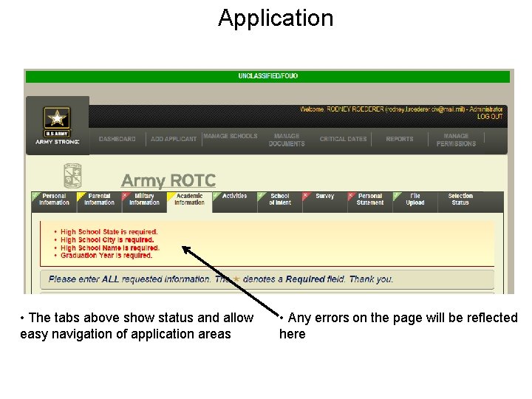Viewport: 532px width, 399px height.
Task: Click the 'High School Name is required.' error
Action: [x=110, y=248]
